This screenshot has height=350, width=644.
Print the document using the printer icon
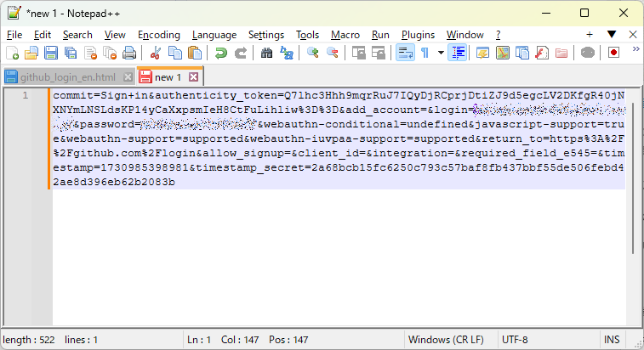[129, 53]
